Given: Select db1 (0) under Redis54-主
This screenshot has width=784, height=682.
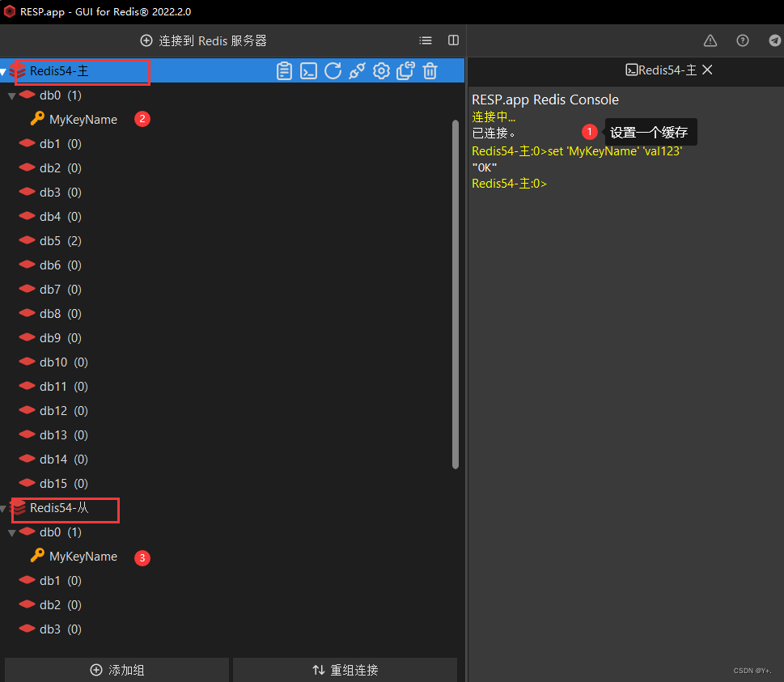Looking at the screenshot, I should tap(61, 144).
